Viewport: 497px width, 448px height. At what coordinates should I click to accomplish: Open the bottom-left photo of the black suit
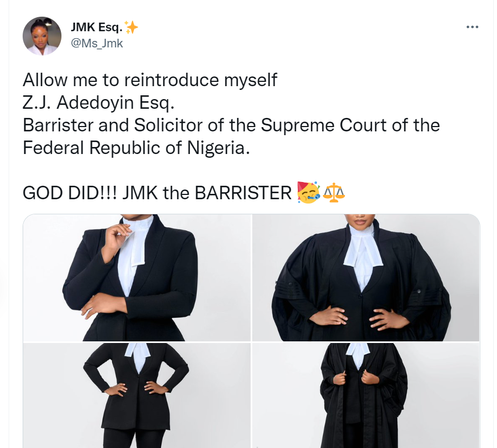[x=137, y=395]
